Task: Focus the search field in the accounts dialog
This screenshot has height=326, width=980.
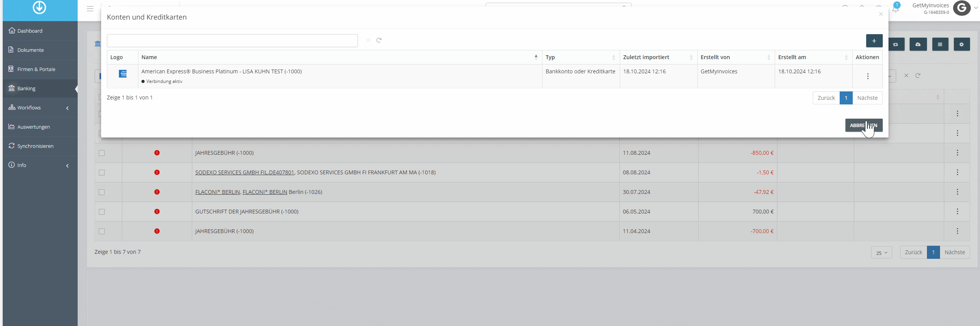Action: [x=232, y=41]
